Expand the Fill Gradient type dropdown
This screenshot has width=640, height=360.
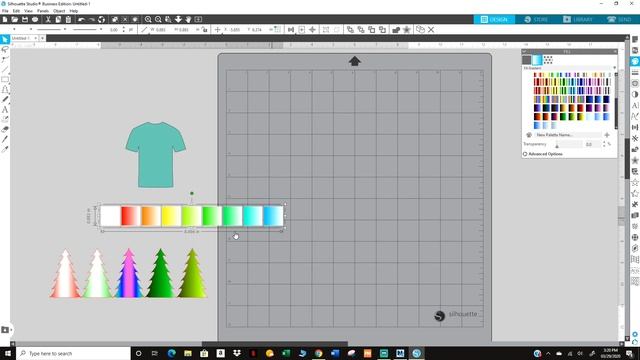pos(614,68)
